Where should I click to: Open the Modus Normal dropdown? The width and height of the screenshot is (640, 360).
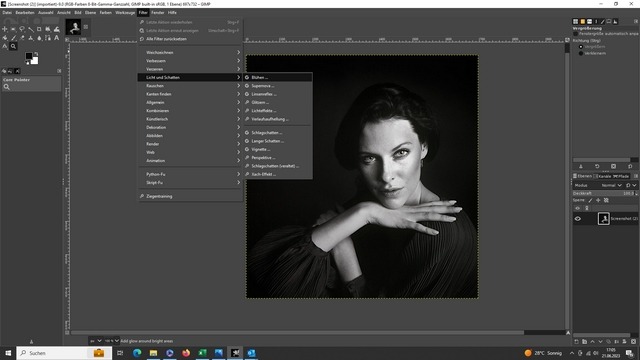coord(611,185)
